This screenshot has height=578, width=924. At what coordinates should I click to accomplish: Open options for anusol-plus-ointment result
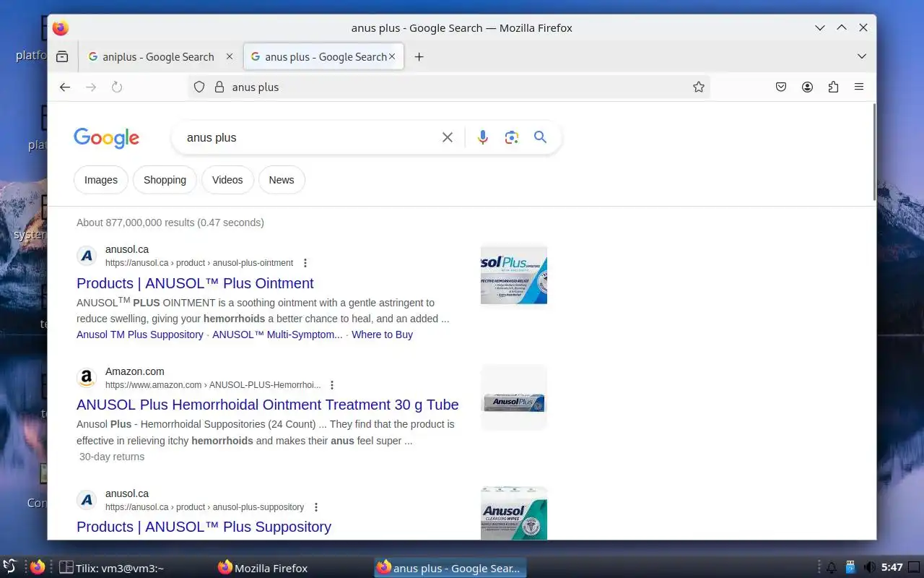click(x=305, y=263)
